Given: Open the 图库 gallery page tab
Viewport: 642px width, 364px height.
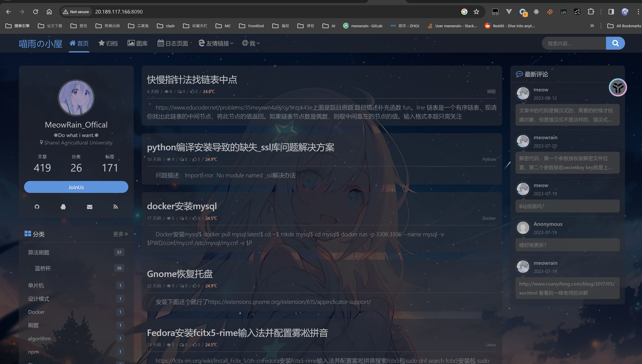Looking at the screenshot, I should [138, 44].
